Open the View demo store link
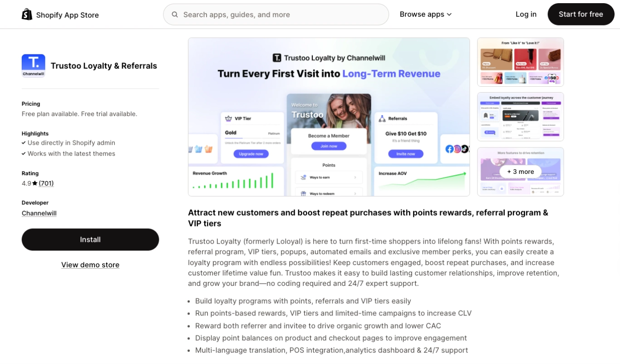 (x=90, y=265)
